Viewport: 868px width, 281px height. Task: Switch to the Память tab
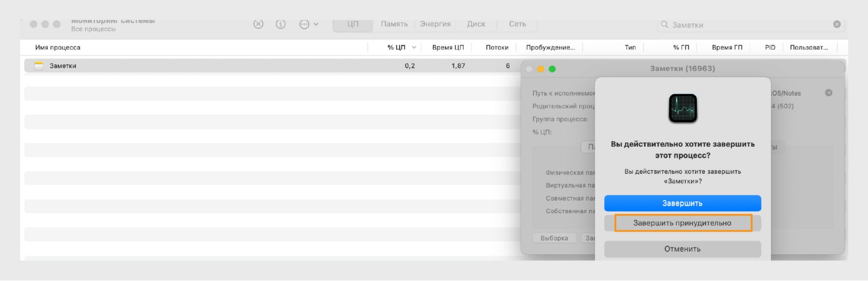pyautogui.click(x=394, y=24)
